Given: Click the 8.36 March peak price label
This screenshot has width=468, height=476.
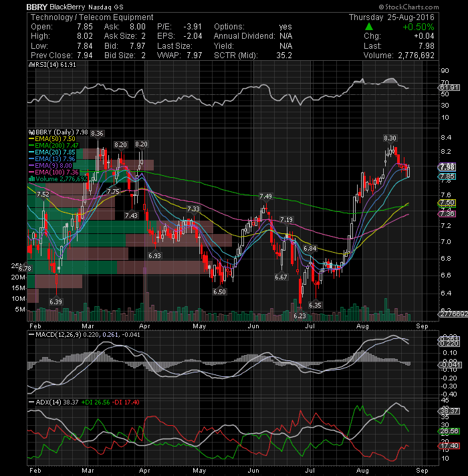Looking at the screenshot, I should click(x=97, y=133).
